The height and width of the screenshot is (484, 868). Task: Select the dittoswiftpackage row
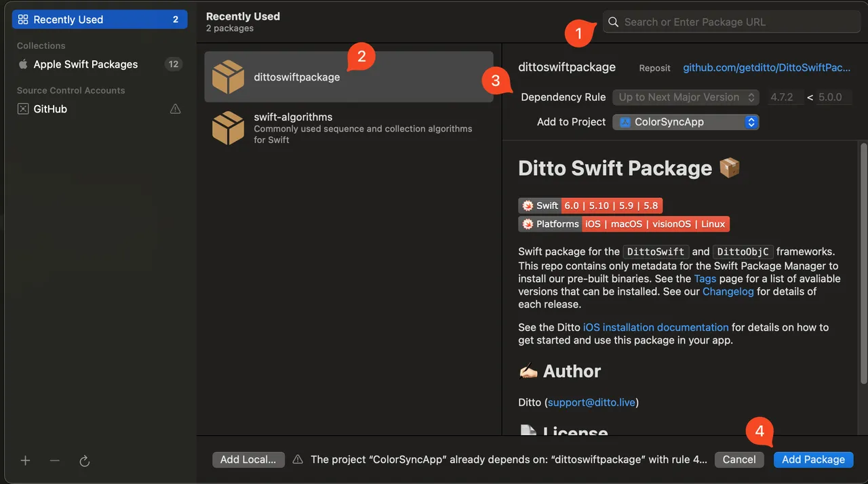pyautogui.click(x=349, y=77)
